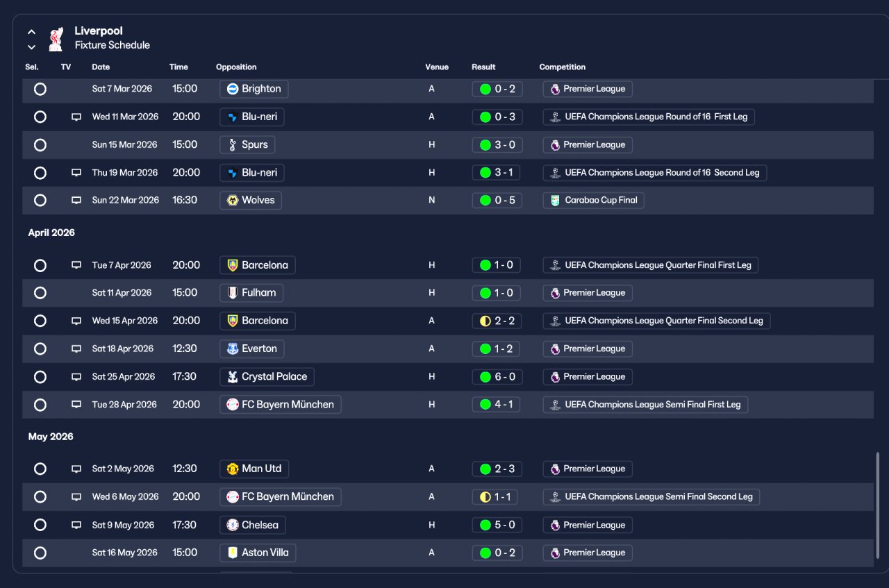Click the Brighton team badge icon
Image resolution: width=889 pixels, height=588 pixels.
[x=233, y=89]
